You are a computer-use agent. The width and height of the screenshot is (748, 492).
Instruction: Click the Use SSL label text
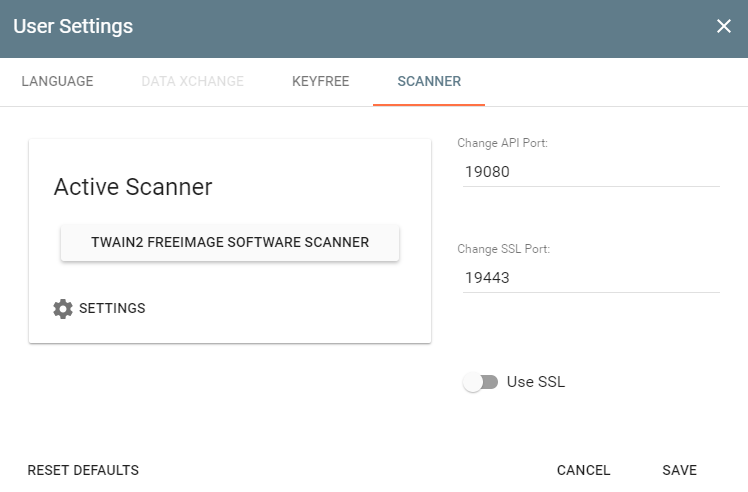[x=536, y=382]
